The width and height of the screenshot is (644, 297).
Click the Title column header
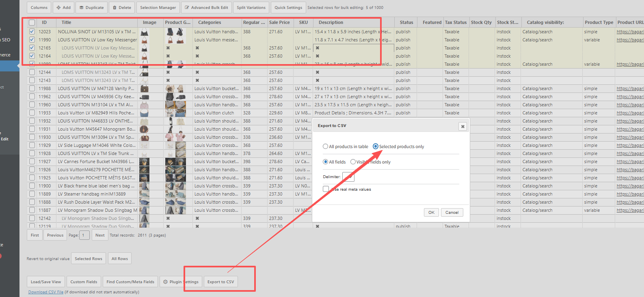[x=66, y=22]
